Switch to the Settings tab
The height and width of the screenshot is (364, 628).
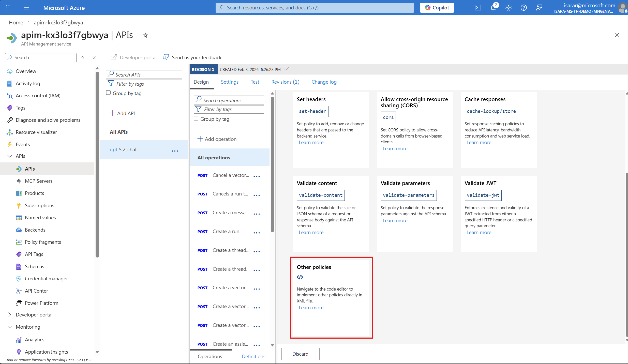click(x=230, y=82)
